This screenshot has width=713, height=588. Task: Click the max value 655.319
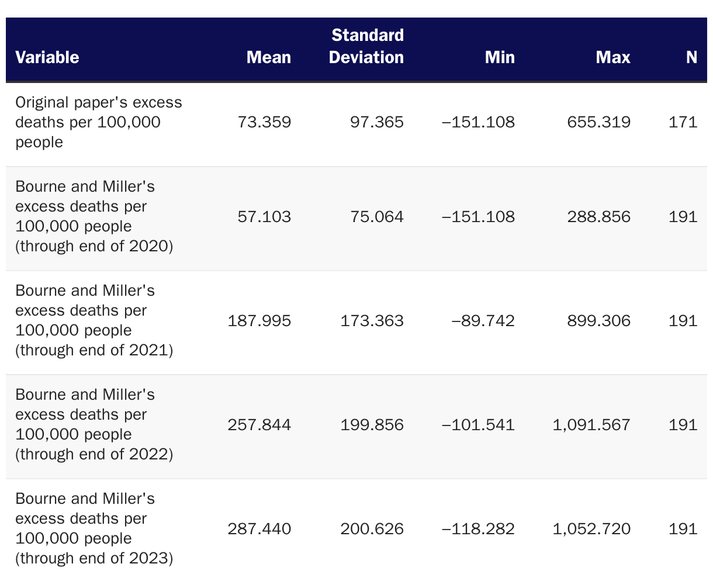coord(599,122)
